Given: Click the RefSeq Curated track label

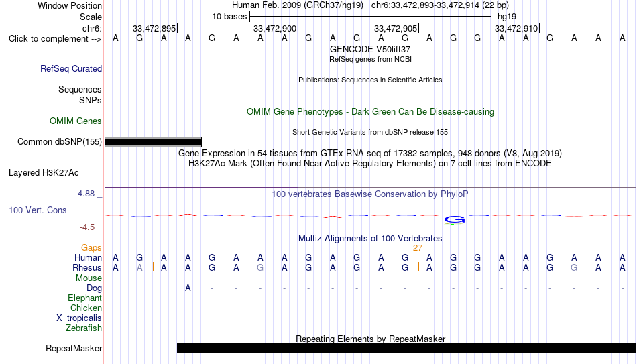Looking at the screenshot, I should point(70,68).
